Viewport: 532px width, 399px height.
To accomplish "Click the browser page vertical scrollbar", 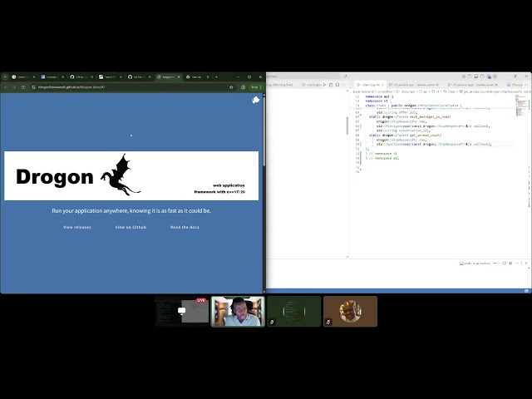I will point(264,130).
